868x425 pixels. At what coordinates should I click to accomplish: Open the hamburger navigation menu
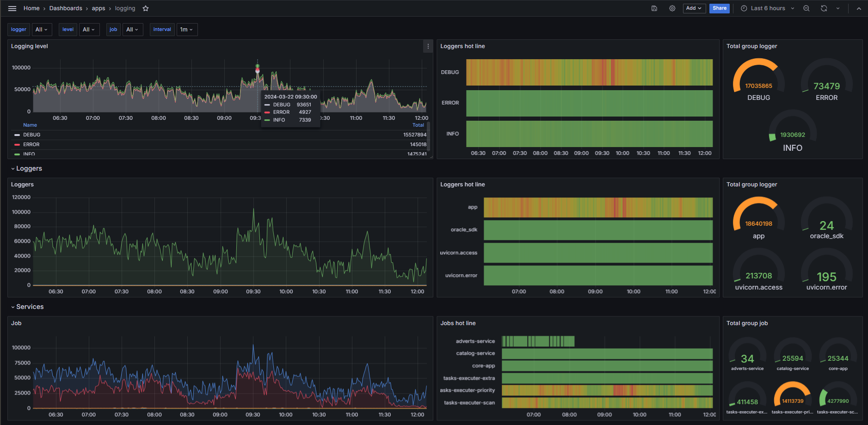tap(12, 8)
